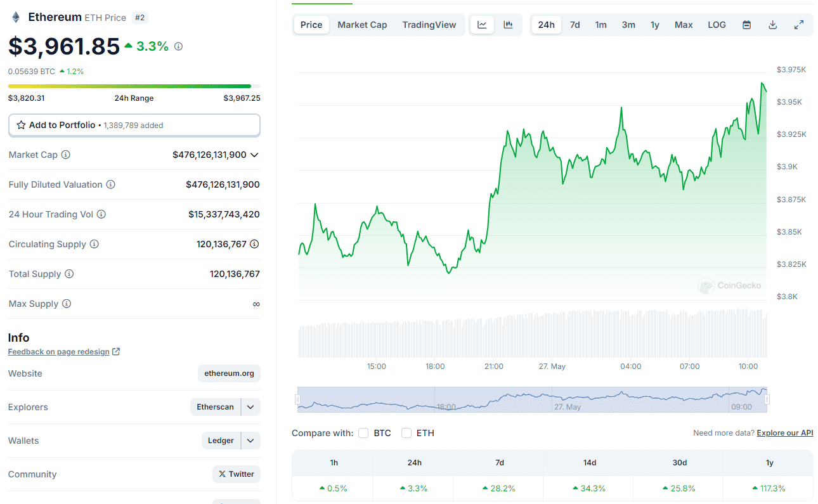Open Max Supply info icon
This screenshot has height=504, width=818.
67,304
